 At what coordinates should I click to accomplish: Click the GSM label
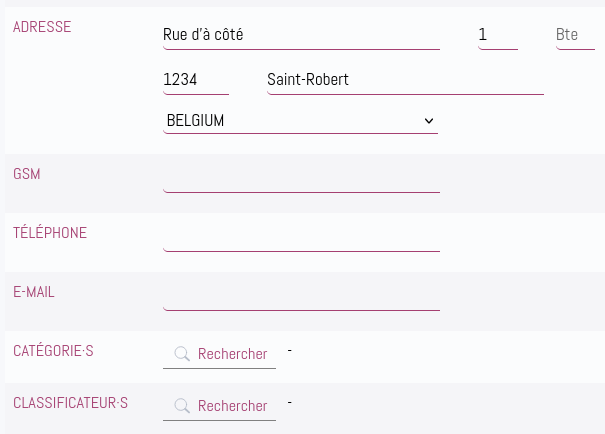tap(27, 174)
